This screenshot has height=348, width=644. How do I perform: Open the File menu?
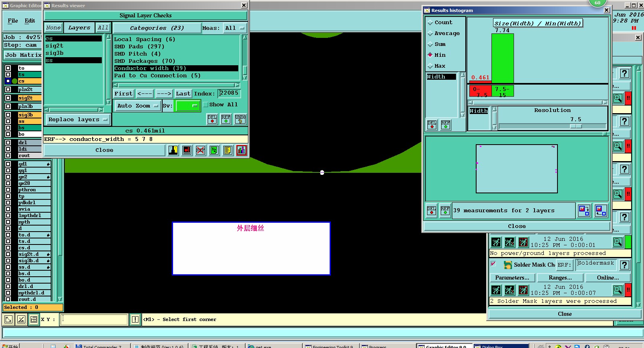13,21
